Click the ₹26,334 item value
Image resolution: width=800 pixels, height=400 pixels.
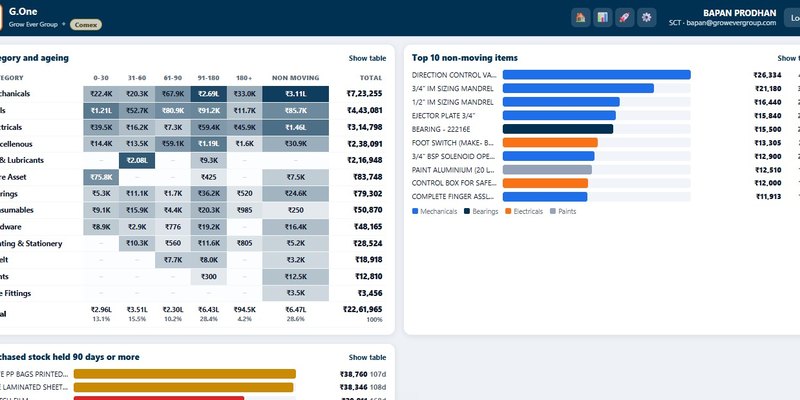(x=767, y=75)
